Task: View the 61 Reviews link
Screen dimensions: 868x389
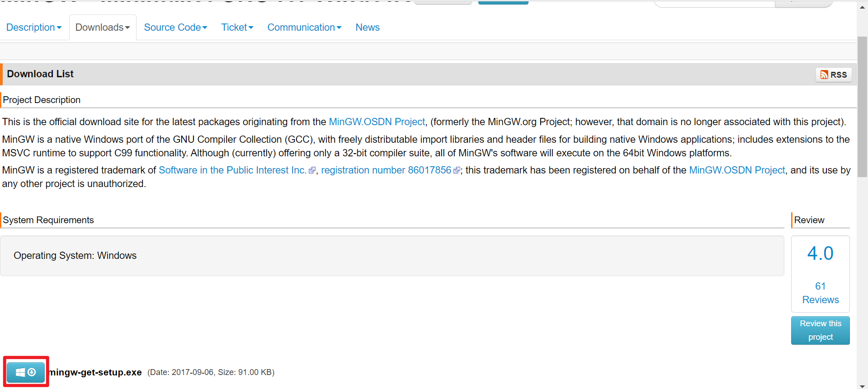Action: (821, 293)
